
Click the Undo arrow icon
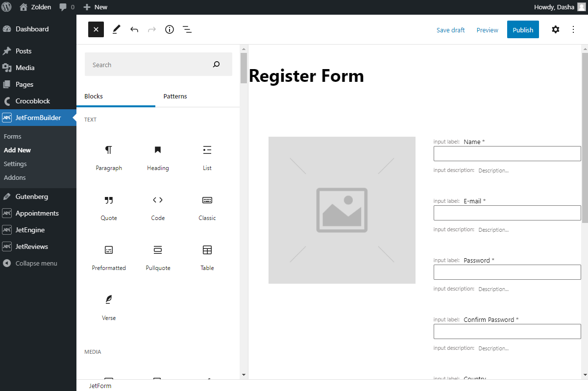point(134,29)
